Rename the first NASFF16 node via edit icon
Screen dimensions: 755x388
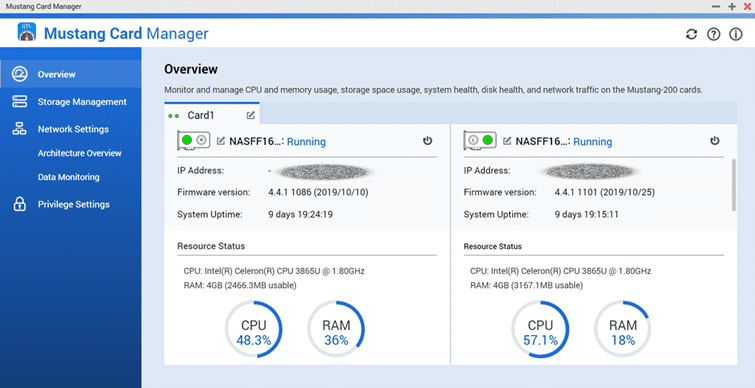tap(221, 141)
